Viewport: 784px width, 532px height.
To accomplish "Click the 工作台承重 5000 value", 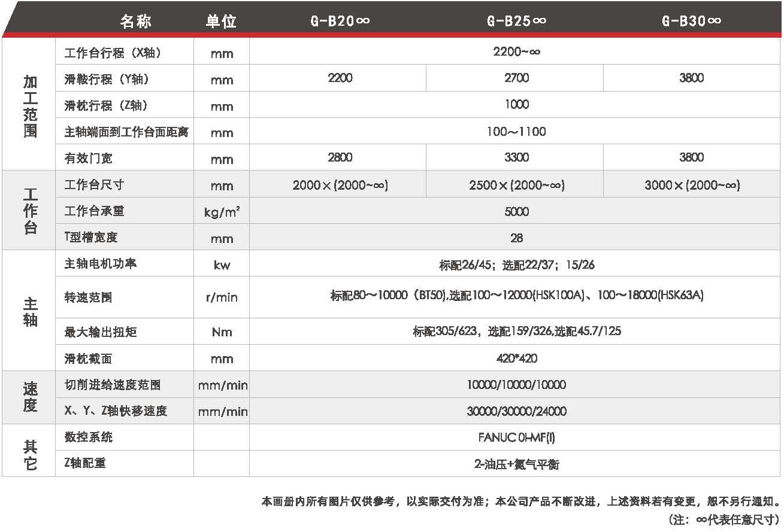I will [516, 211].
